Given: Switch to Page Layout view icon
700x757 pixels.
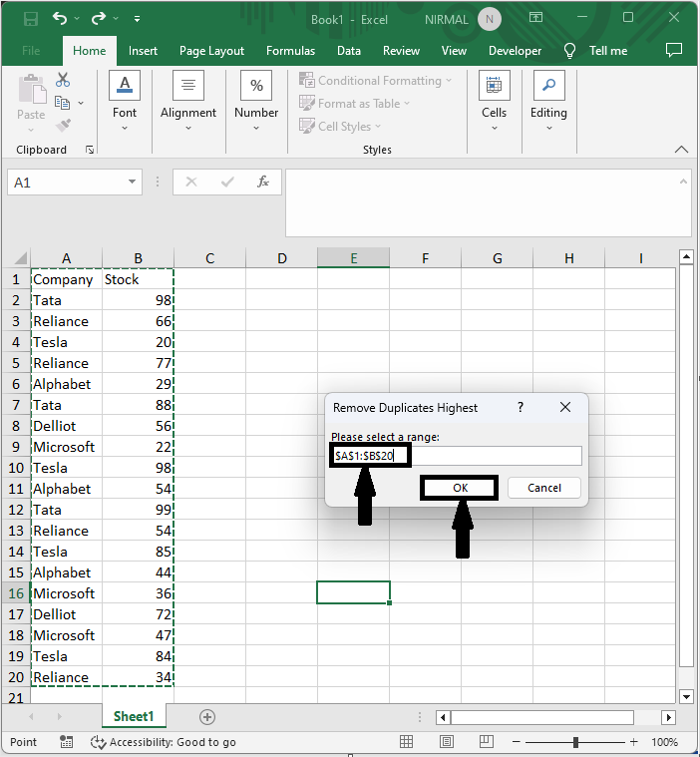Looking at the screenshot, I should (447, 742).
